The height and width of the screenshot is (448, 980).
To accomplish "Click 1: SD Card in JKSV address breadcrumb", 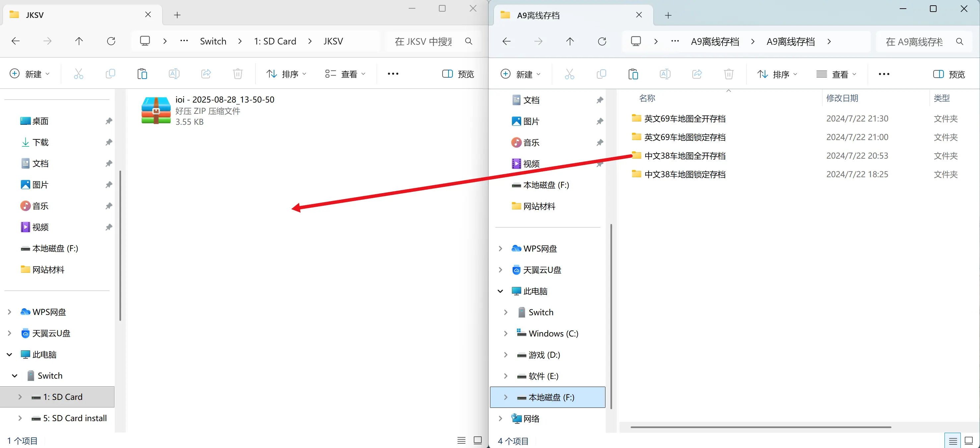I will [x=275, y=41].
